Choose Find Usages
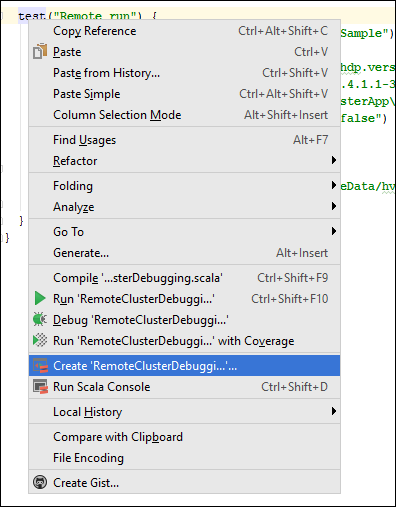The image size is (396, 507). coord(184,140)
